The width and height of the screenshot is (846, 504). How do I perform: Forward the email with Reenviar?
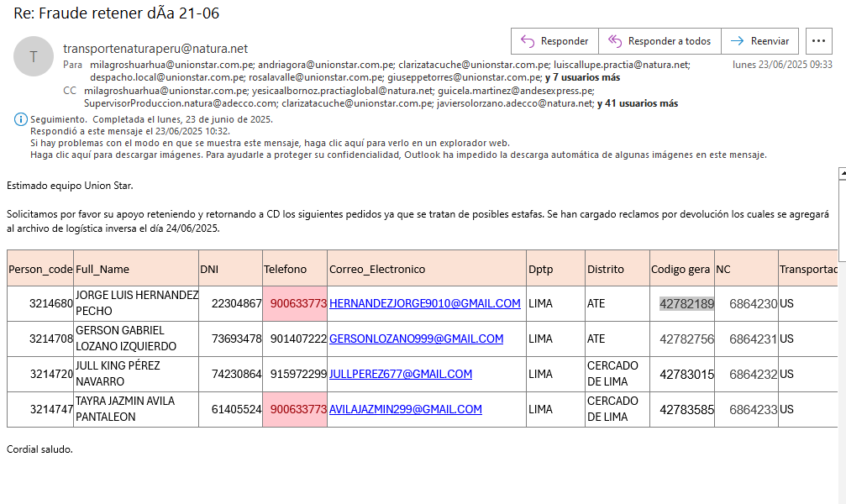click(760, 41)
